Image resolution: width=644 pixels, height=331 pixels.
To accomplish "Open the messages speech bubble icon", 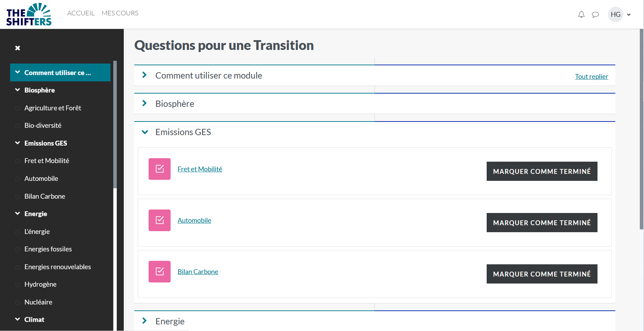I will 595,15.
